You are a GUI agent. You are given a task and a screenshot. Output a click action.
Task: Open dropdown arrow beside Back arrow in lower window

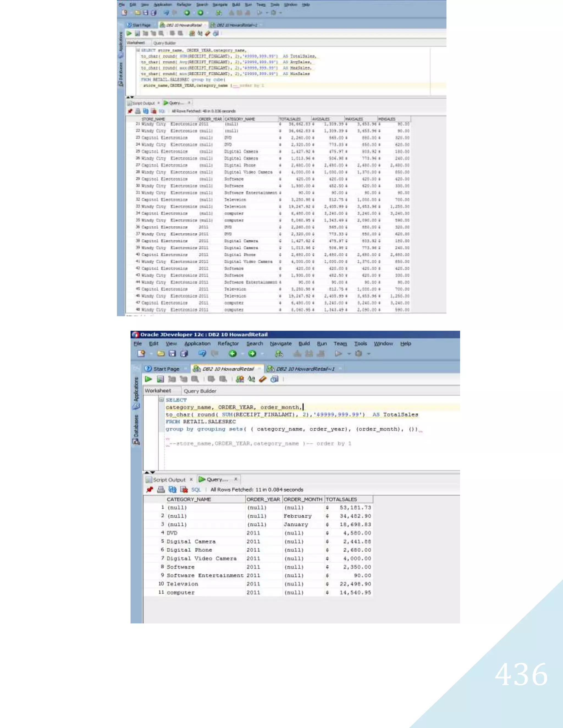tap(242, 354)
